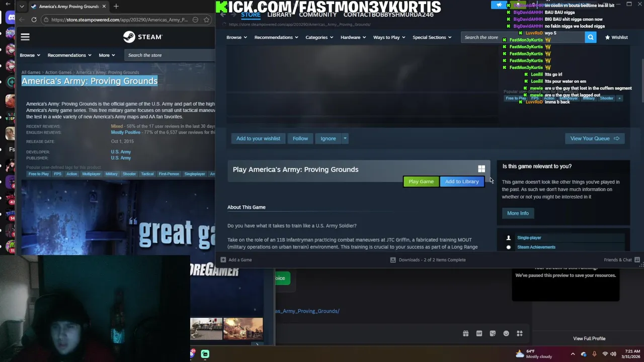Expand Recommendations menu in the browser Steam page

pyautogui.click(x=69, y=55)
